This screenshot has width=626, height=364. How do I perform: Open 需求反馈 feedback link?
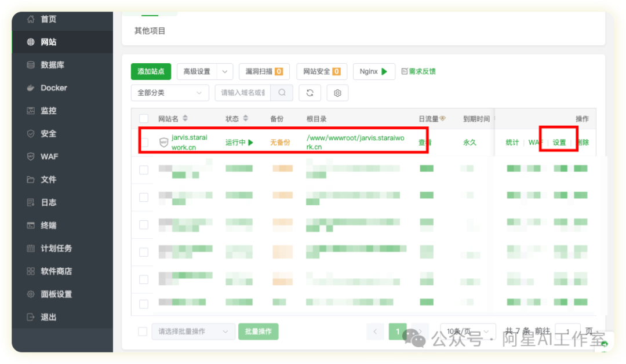click(x=418, y=71)
